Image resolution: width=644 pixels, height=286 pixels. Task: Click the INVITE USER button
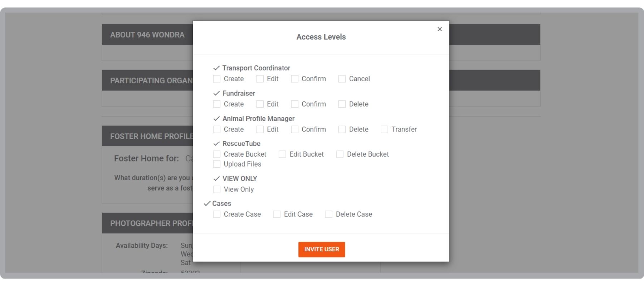click(x=322, y=249)
